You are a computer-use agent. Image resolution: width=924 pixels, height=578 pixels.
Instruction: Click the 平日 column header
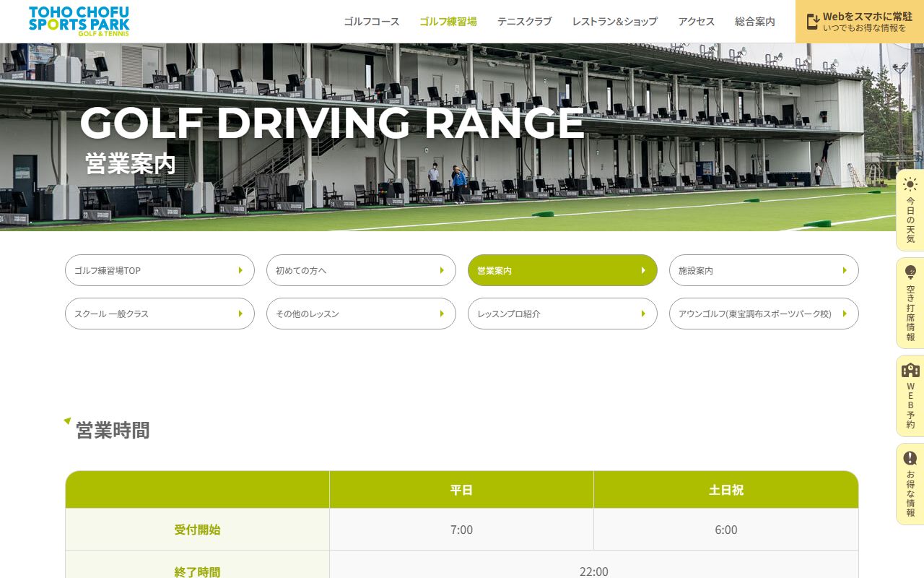(x=461, y=490)
